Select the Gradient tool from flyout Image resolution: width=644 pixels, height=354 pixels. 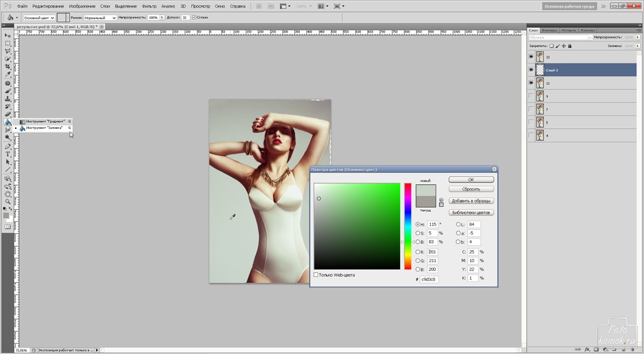click(x=45, y=121)
